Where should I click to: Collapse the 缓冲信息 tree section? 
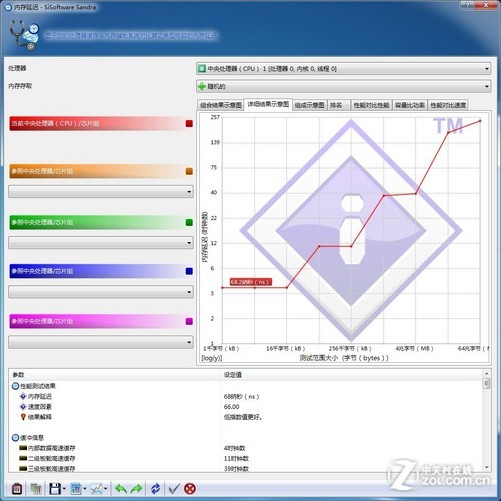15,437
